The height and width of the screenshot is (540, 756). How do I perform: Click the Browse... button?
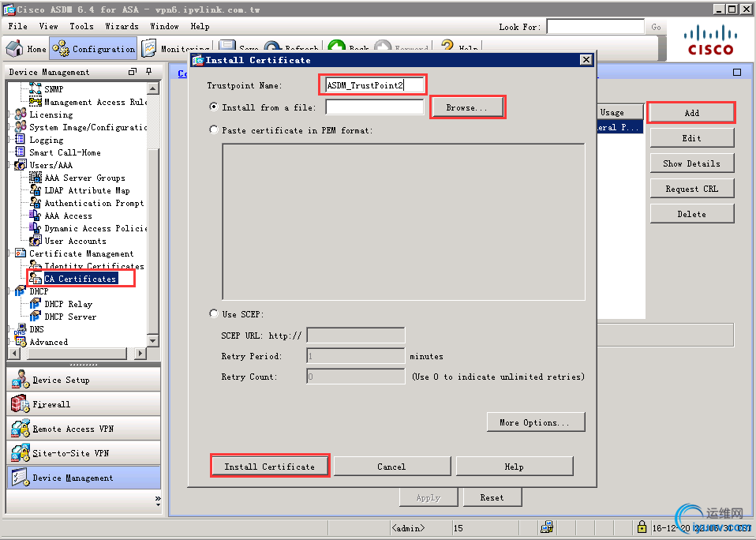[x=466, y=107]
